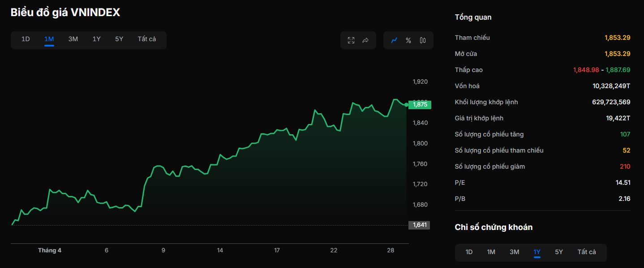Select 1M range on VNINDEX price chart
This screenshot has width=644, height=268.
pos(49,39)
